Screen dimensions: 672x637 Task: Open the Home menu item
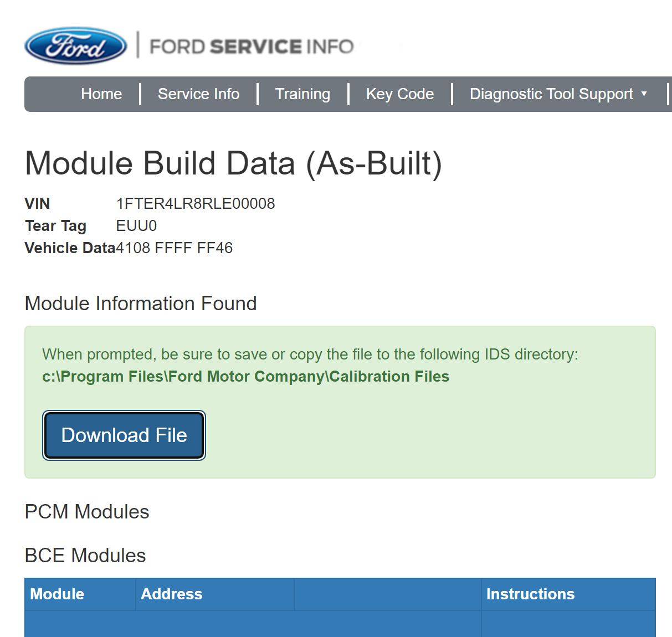click(x=101, y=94)
